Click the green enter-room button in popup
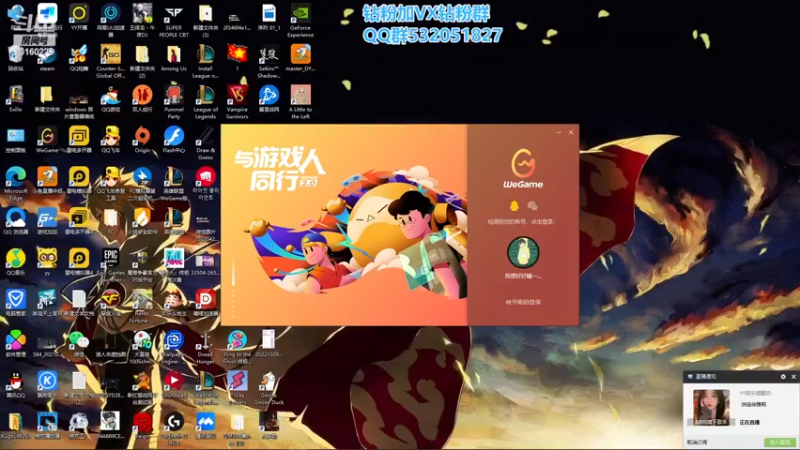The width and height of the screenshot is (800, 450). point(780,442)
